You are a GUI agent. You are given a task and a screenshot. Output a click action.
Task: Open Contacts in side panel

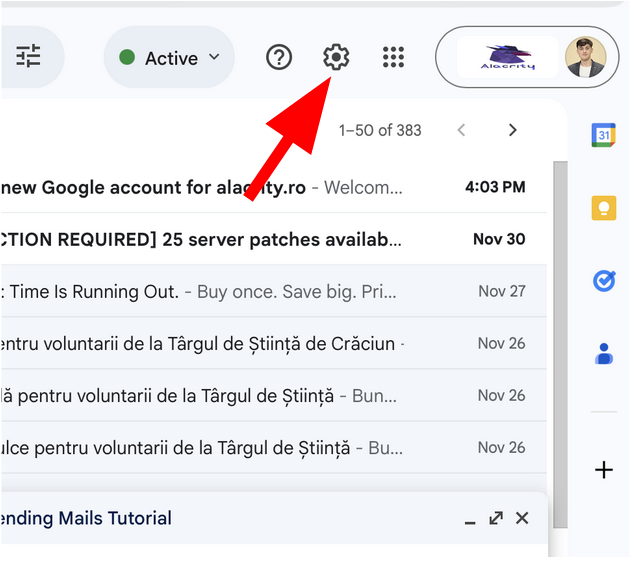pyautogui.click(x=604, y=354)
